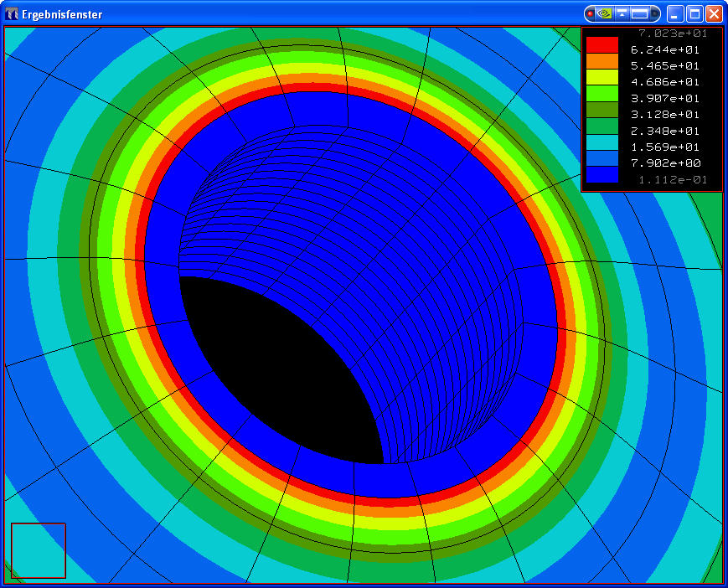This screenshot has height=588, width=728.
Task: Click the minimum value 1.112e-01 in legend
Action: click(673, 180)
